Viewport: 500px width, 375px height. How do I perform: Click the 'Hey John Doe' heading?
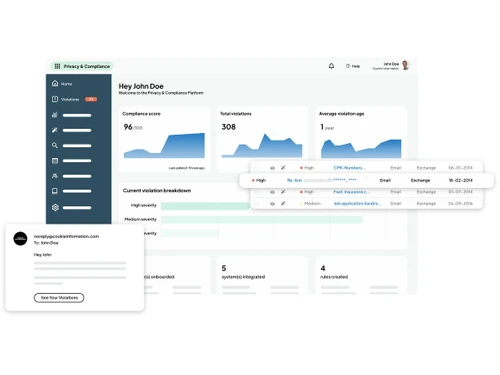click(x=141, y=86)
